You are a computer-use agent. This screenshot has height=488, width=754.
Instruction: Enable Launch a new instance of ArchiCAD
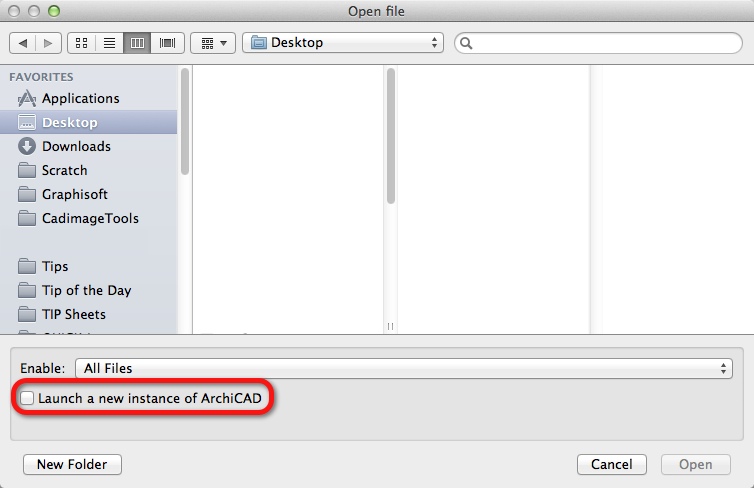click(x=27, y=398)
